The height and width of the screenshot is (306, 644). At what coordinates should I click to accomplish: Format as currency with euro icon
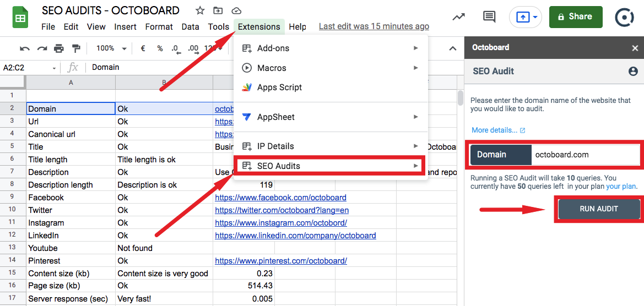click(x=143, y=48)
